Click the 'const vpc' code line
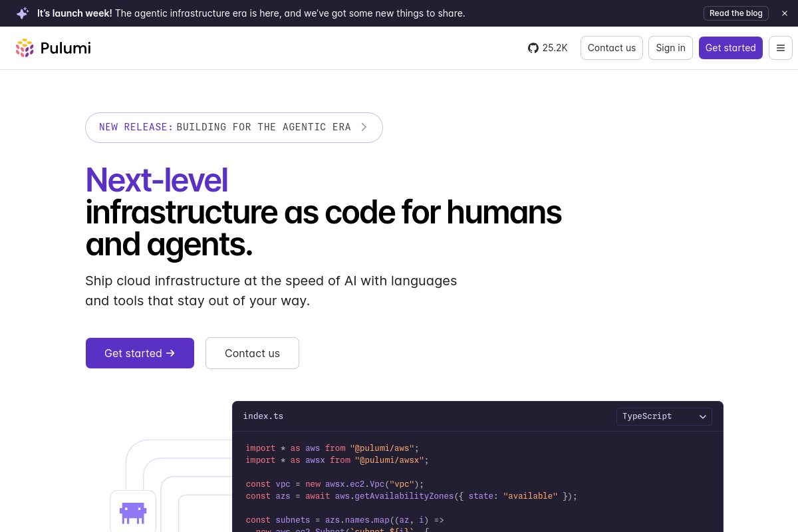This screenshot has height=532, width=798. click(334, 484)
